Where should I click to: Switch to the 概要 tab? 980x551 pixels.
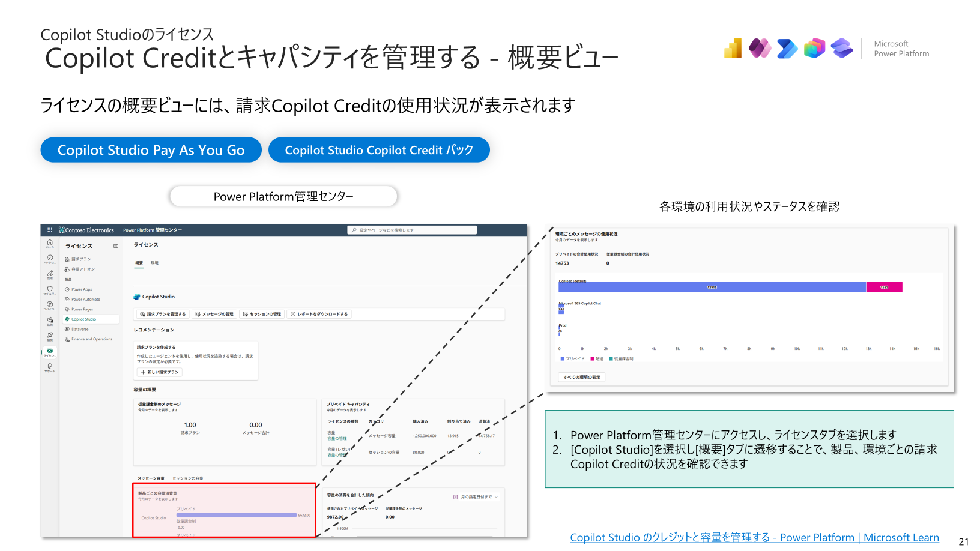point(139,263)
